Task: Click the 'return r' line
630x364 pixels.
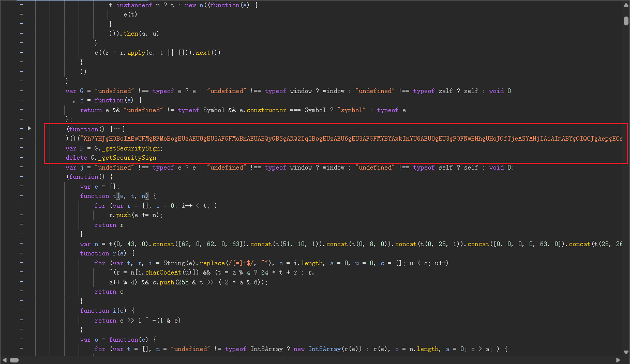Action: click(109, 225)
